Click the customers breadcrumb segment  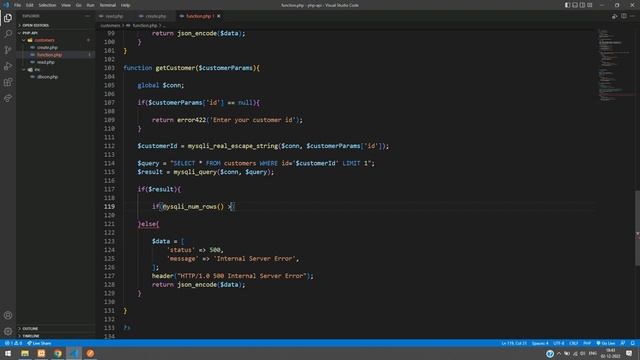coord(110,26)
